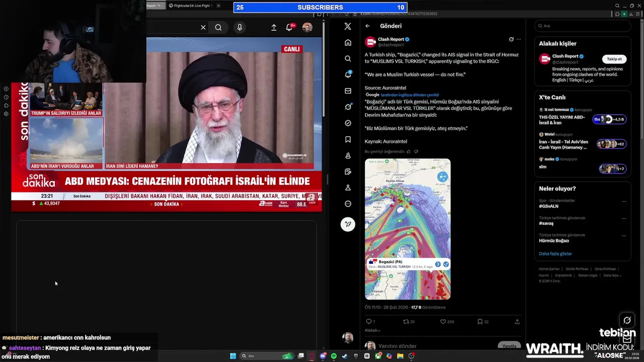Open X articles icon in sidebar
The width and height of the screenshot is (644, 362).
pyautogui.click(x=348, y=171)
